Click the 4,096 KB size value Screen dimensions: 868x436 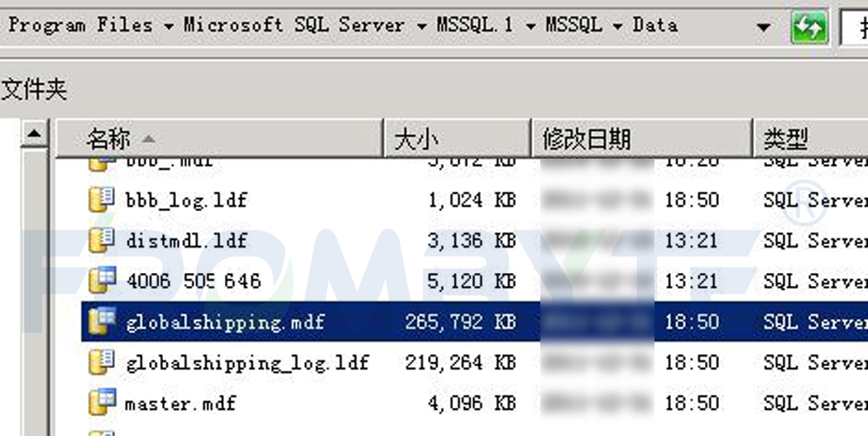click(471, 403)
